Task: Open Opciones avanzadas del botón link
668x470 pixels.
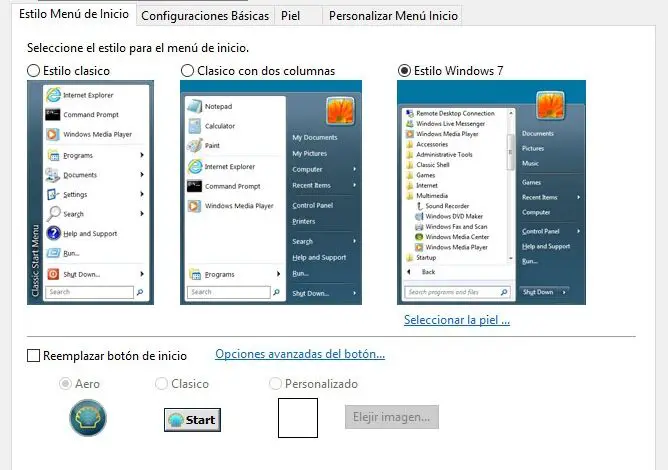Action: [x=300, y=354]
